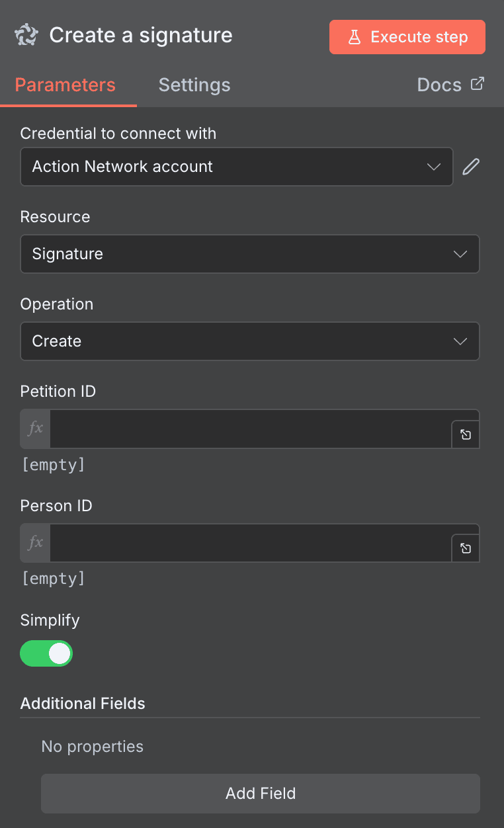
Task: Click the Add Field button
Action: click(260, 794)
